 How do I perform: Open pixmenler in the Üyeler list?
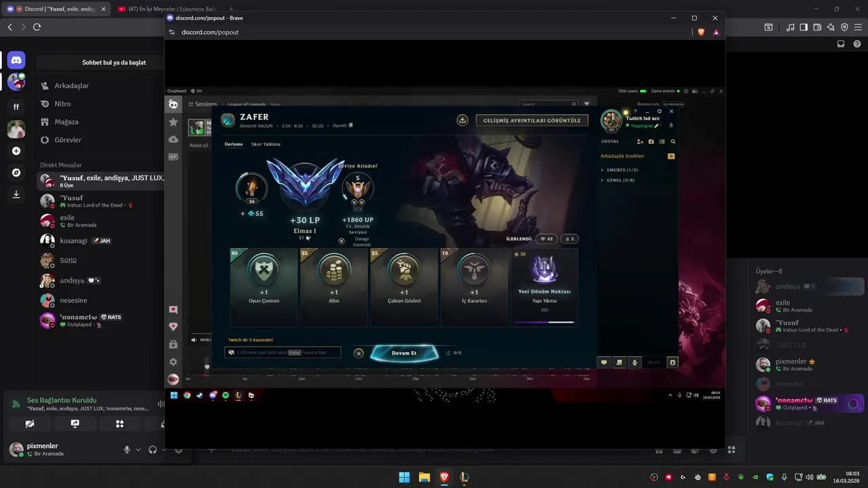809,365
